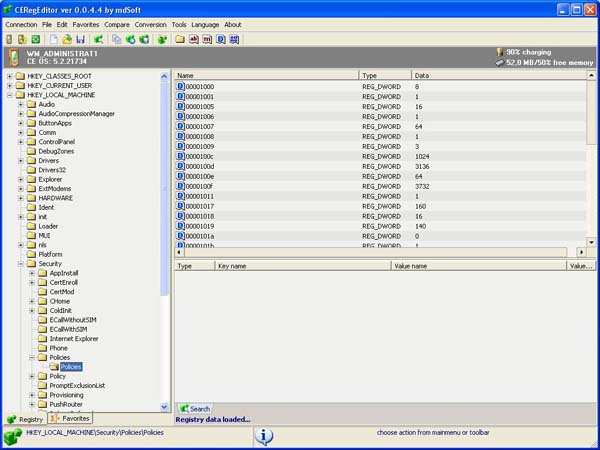This screenshot has height=450, width=600.
Task: Click the device icon beside WM_ADMINISTRAT1
Action: (x=14, y=57)
